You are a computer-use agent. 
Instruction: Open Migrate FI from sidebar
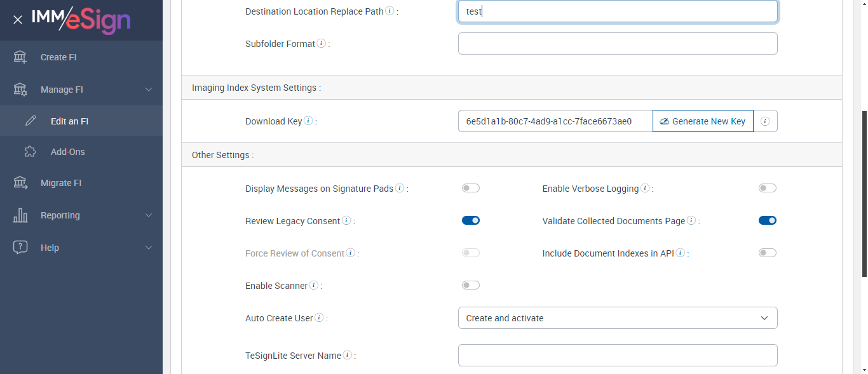coord(61,183)
